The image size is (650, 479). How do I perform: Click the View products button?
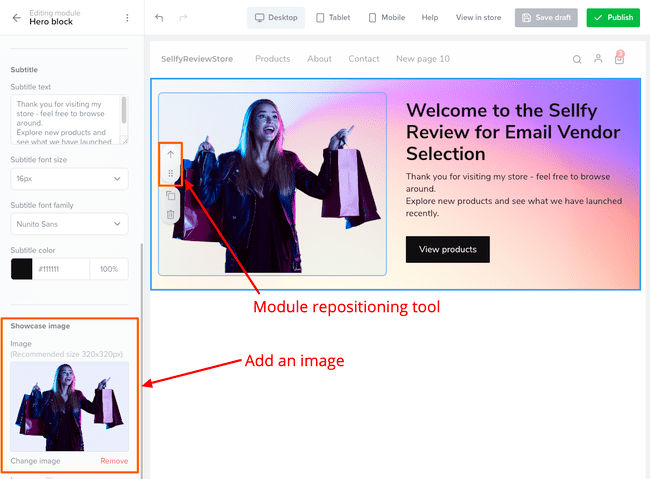click(448, 249)
